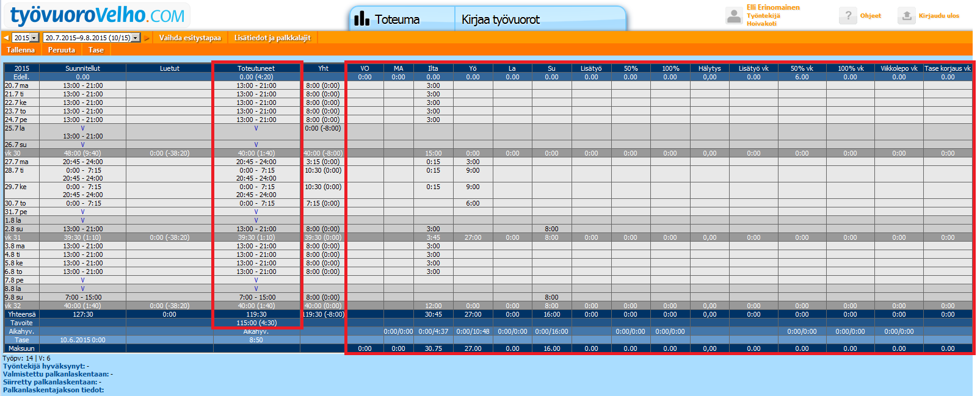The image size is (980, 396).
Task: Click the Lisätyö vk column header
Action: point(753,68)
